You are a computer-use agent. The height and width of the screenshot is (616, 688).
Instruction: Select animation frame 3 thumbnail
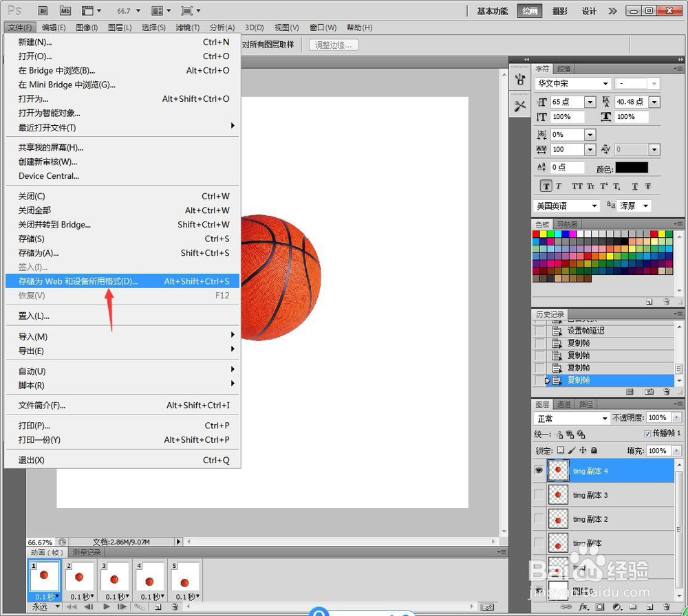click(x=114, y=577)
